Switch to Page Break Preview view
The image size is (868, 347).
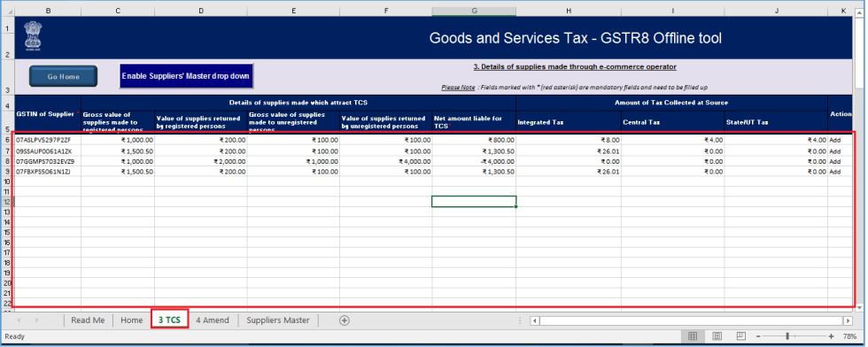740,335
